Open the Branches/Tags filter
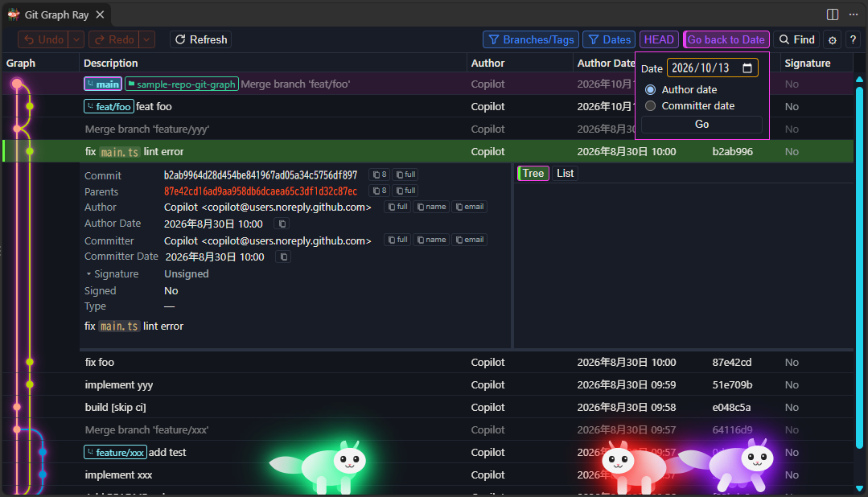 532,40
